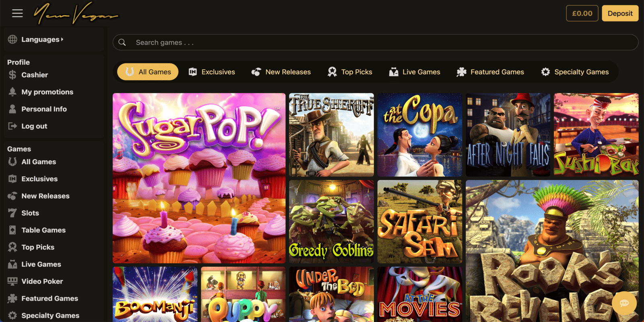Screen dimensions: 644x322
Task: Click the Deposit button
Action: pyautogui.click(x=620, y=13)
